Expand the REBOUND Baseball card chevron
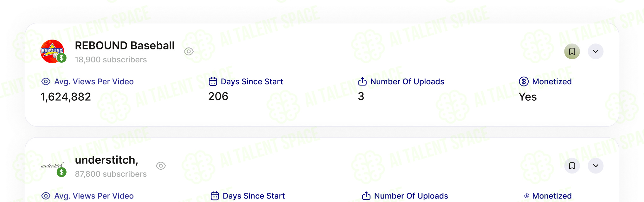Viewport: 644px width, 202px height. [x=596, y=51]
